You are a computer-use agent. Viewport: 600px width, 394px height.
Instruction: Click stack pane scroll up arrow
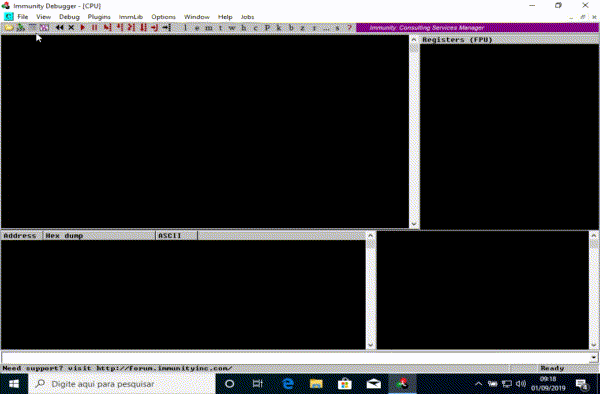coord(593,236)
